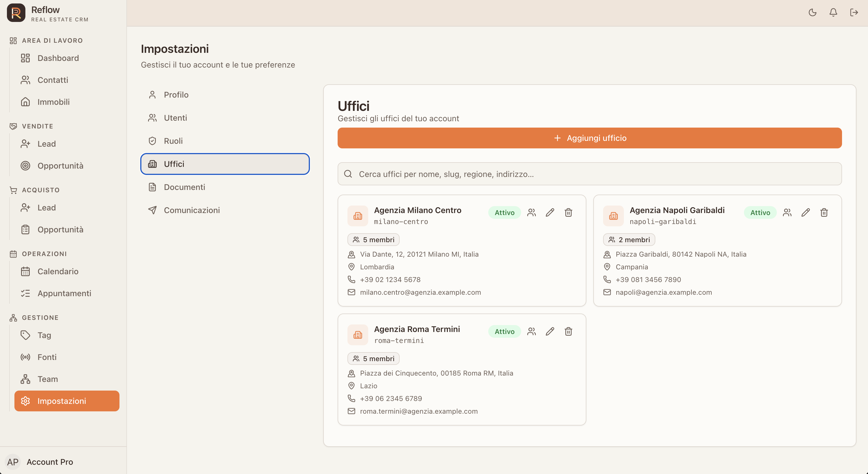View members of Agenzia Napoli Garibaldi
Screen dimensions: 868x474
pyautogui.click(x=787, y=212)
